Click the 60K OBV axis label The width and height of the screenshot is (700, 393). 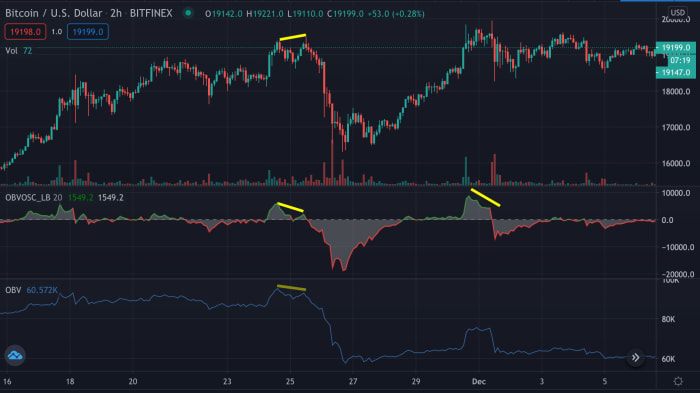point(668,359)
